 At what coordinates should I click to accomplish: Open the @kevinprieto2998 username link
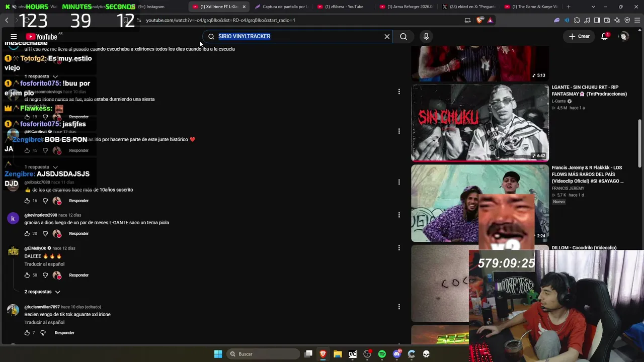(x=41, y=215)
